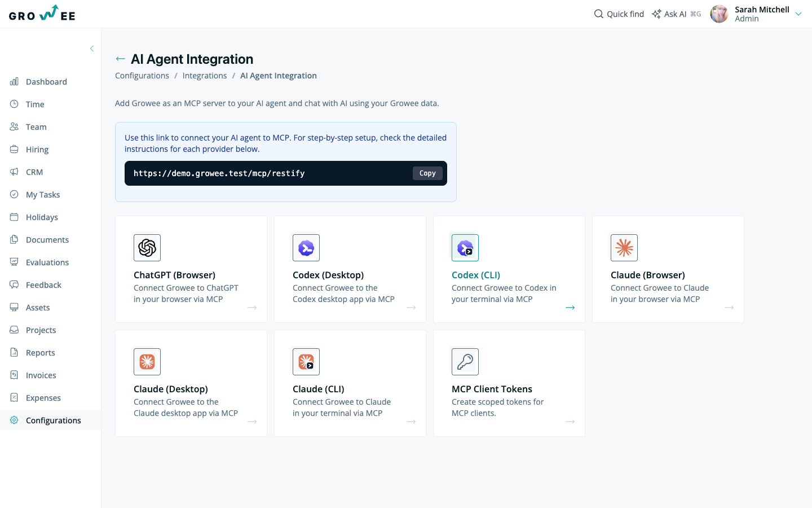Click the My Tasks checkmark icon
Image resolution: width=812 pixels, height=508 pixels.
point(14,195)
